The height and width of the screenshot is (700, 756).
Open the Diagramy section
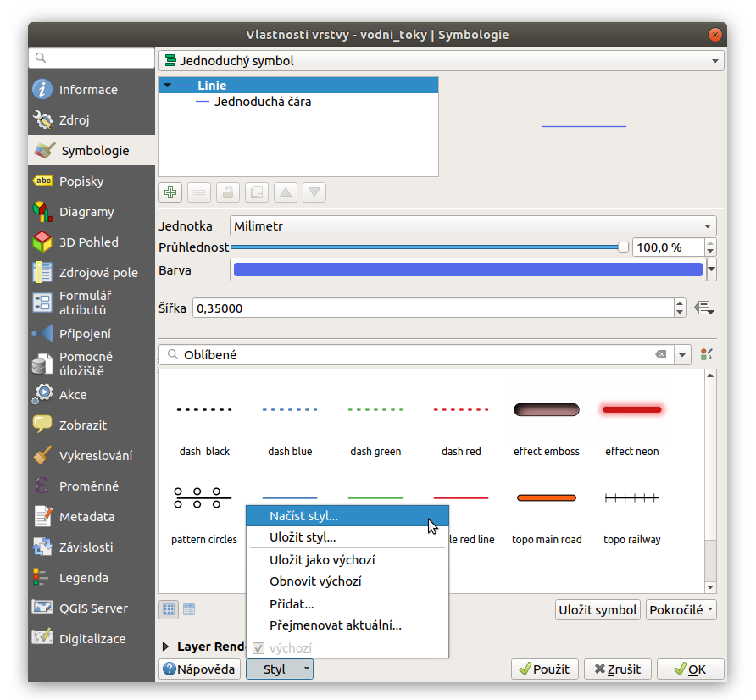tap(92, 212)
